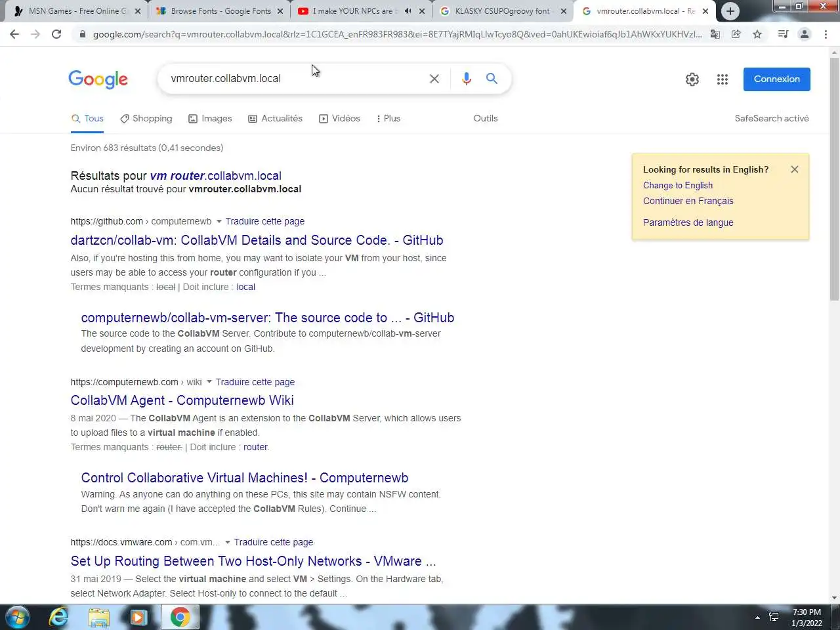Select the Images search filter

click(210, 119)
